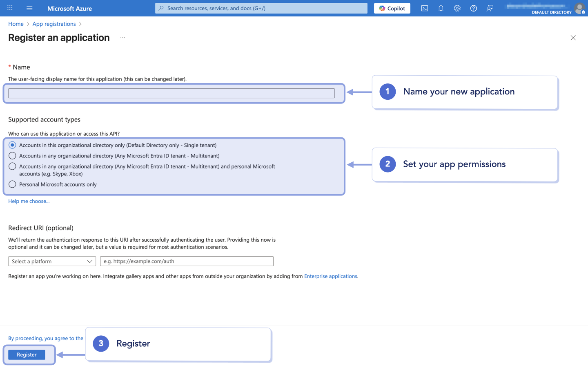Select single tenant accounts radio option
This screenshot has width=588, height=368.
coord(13,145)
